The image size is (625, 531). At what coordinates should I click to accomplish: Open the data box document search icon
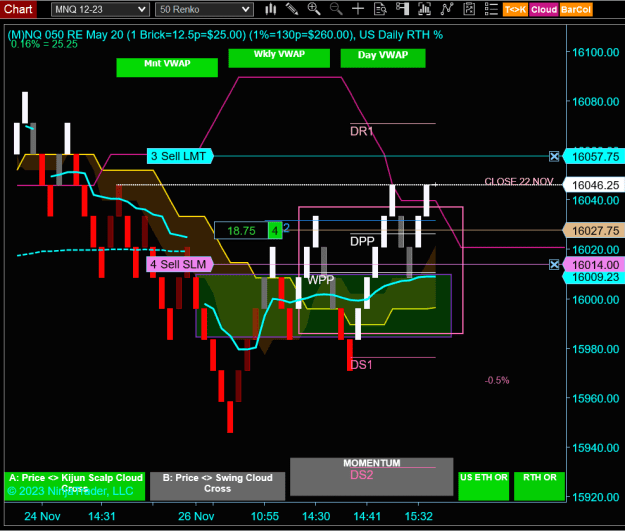coord(380,9)
